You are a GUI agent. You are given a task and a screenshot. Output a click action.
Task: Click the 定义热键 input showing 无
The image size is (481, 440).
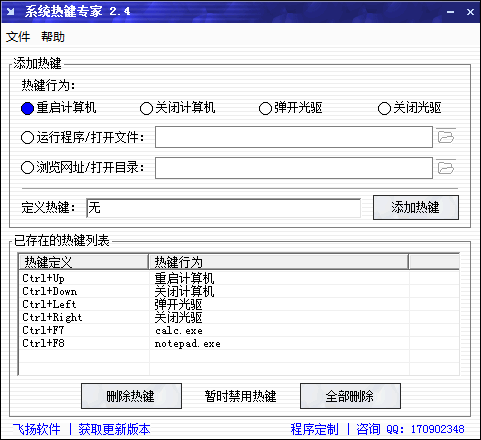pos(223,208)
